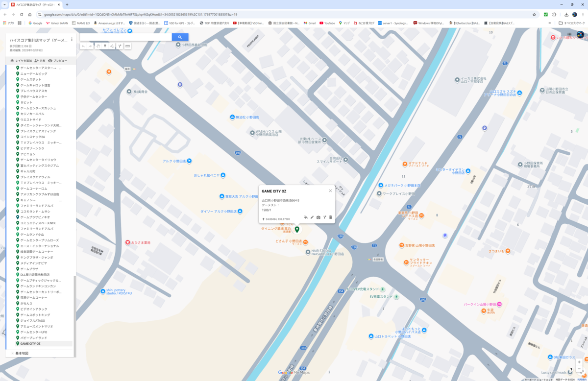This screenshot has height=381, width=588.
Task: Click the map search input field
Action: [x=126, y=37]
